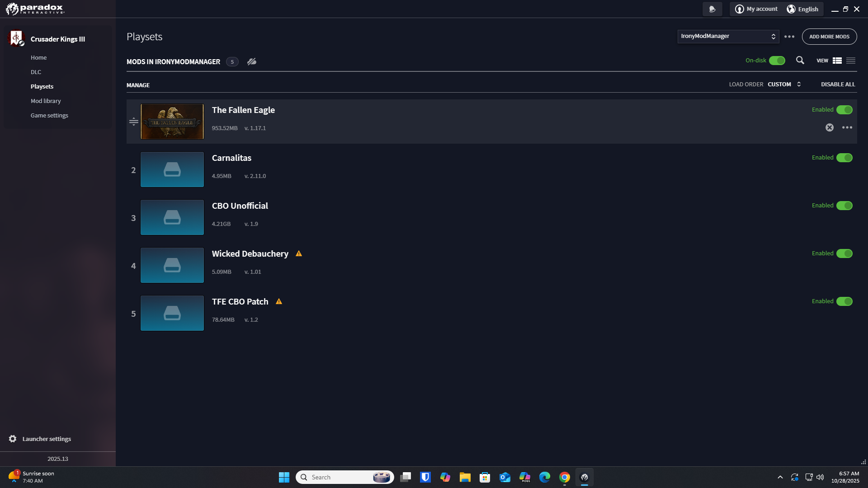The height and width of the screenshot is (488, 868).
Task: Click the mod count badge showing 5
Action: click(232, 62)
